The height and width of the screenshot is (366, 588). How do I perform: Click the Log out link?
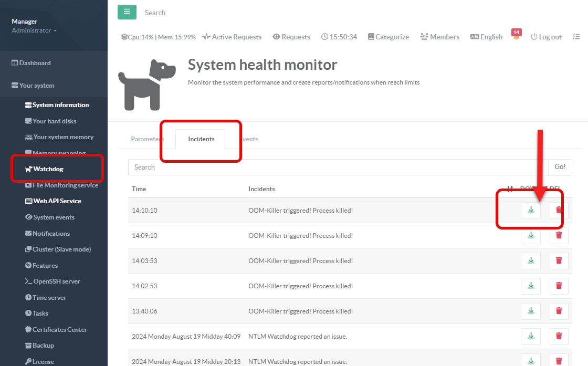tap(546, 37)
